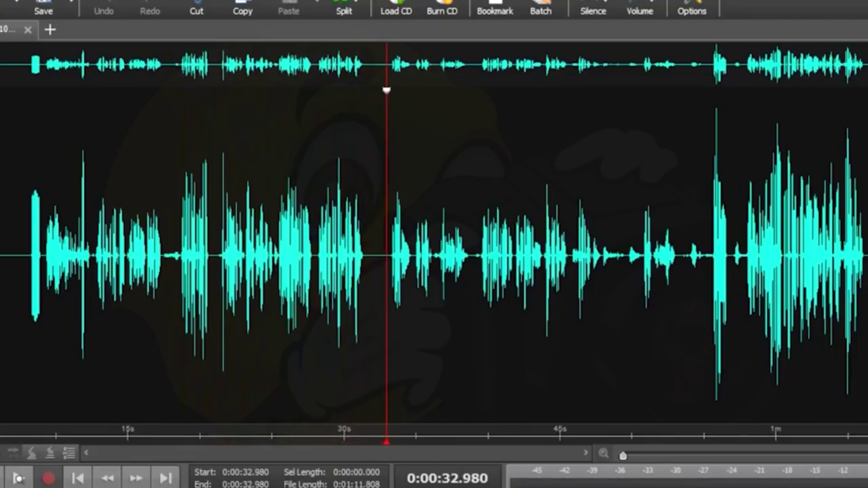This screenshot has width=868, height=488.
Task: Click the rewind button
Action: tap(108, 478)
